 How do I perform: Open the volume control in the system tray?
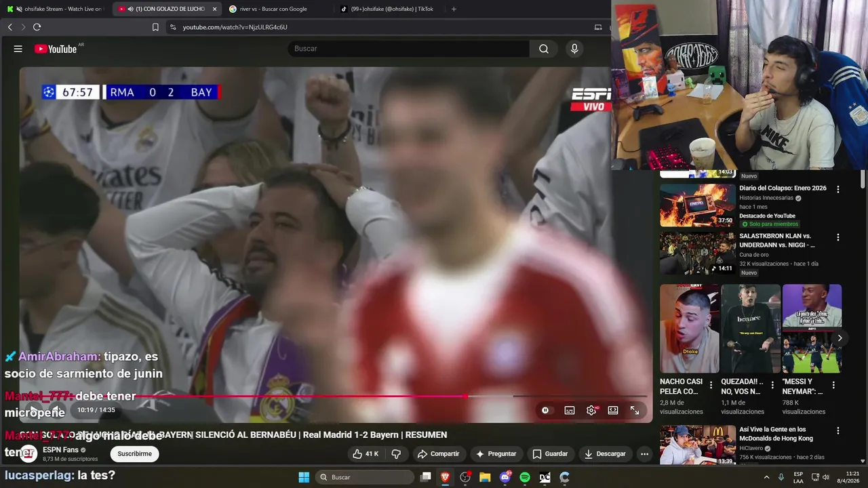[826, 477]
